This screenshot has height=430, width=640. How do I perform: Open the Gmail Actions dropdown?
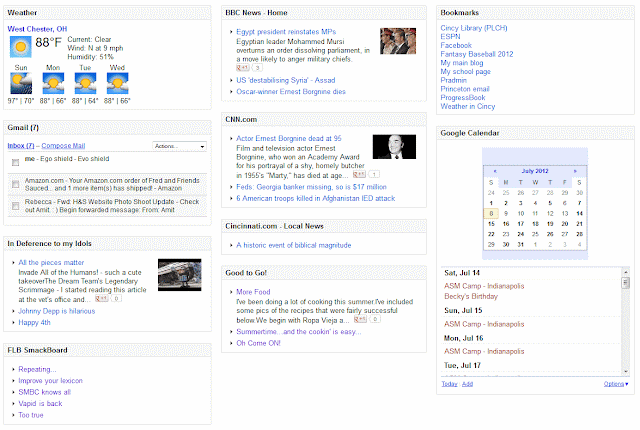point(180,146)
